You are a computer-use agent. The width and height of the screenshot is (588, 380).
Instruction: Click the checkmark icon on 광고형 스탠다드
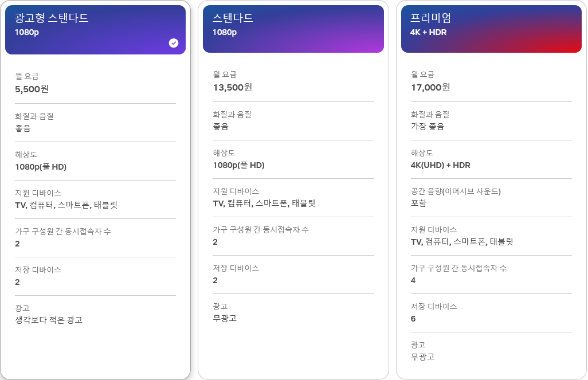click(174, 43)
